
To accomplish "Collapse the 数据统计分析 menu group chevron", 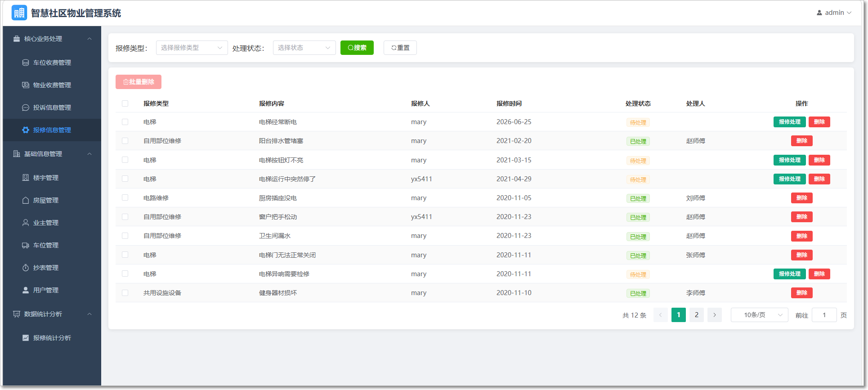I will (89, 314).
